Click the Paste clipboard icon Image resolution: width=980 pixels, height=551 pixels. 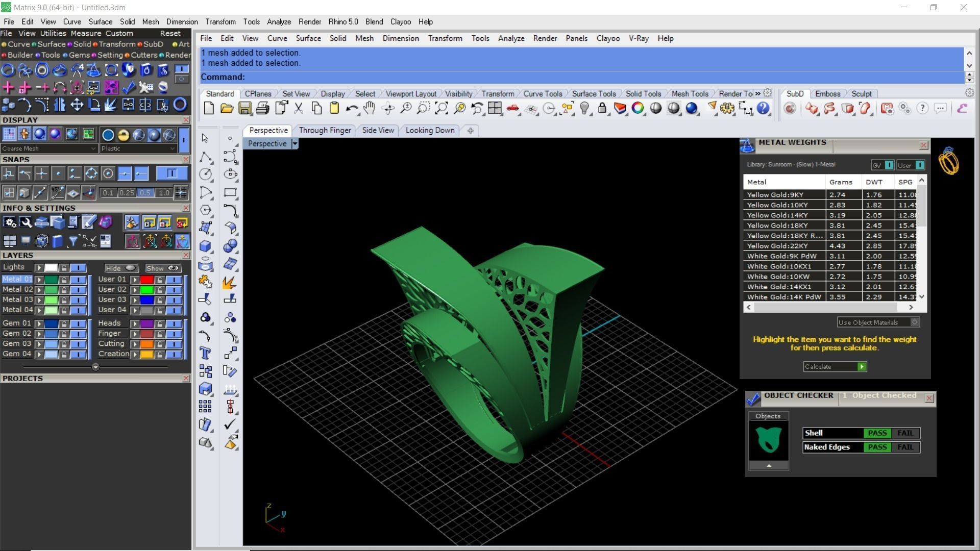[334, 108]
